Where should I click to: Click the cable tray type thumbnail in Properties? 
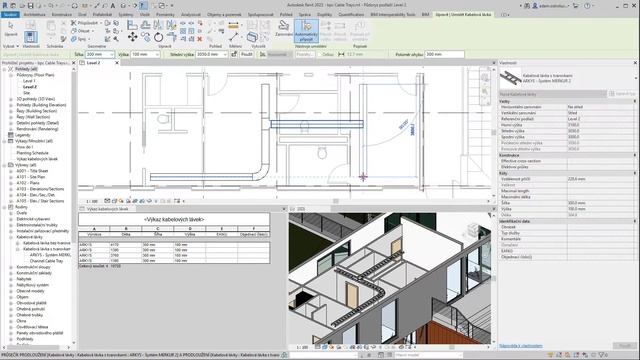(x=510, y=78)
